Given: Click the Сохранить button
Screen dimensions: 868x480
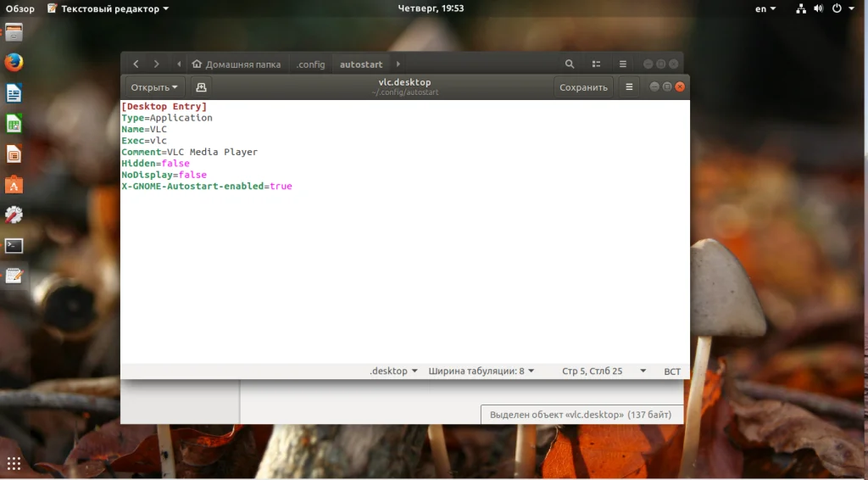Looking at the screenshot, I should [583, 87].
